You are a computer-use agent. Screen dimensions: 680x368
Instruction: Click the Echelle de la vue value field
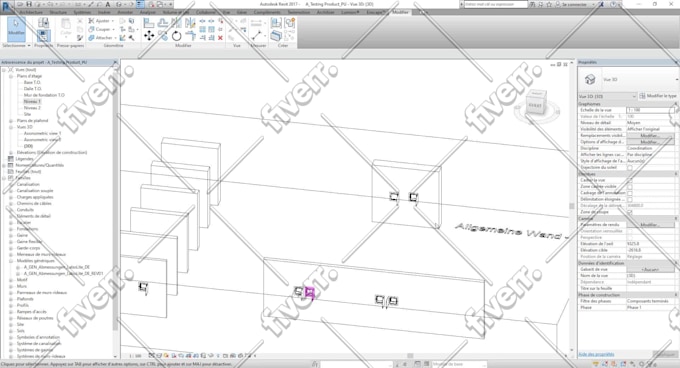click(x=650, y=110)
